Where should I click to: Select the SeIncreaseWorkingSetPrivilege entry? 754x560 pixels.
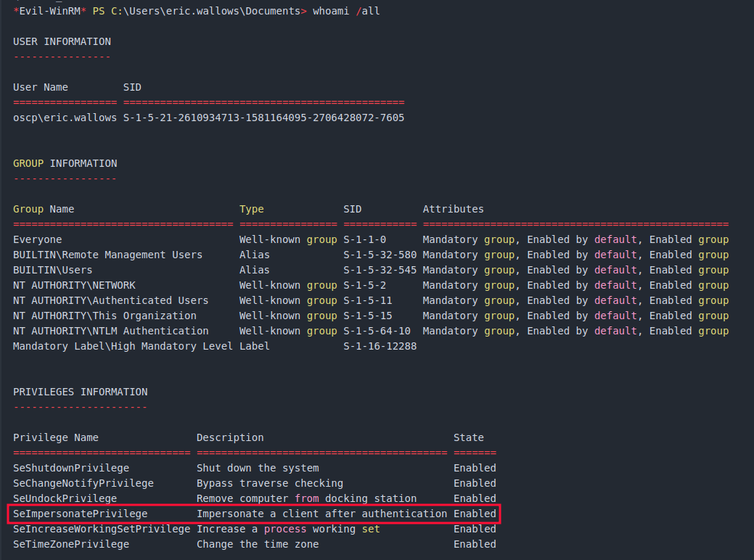pyautogui.click(x=102, y=529)
